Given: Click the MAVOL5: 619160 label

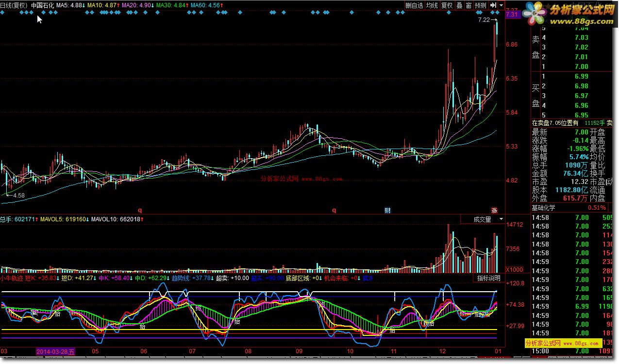Looking at the screenshot, I should [66, 219].
